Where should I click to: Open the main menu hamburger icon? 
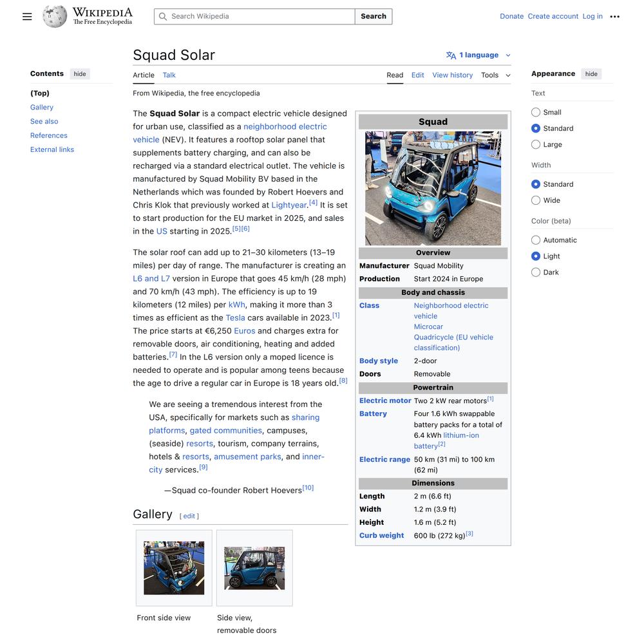[x=27, y=17]
